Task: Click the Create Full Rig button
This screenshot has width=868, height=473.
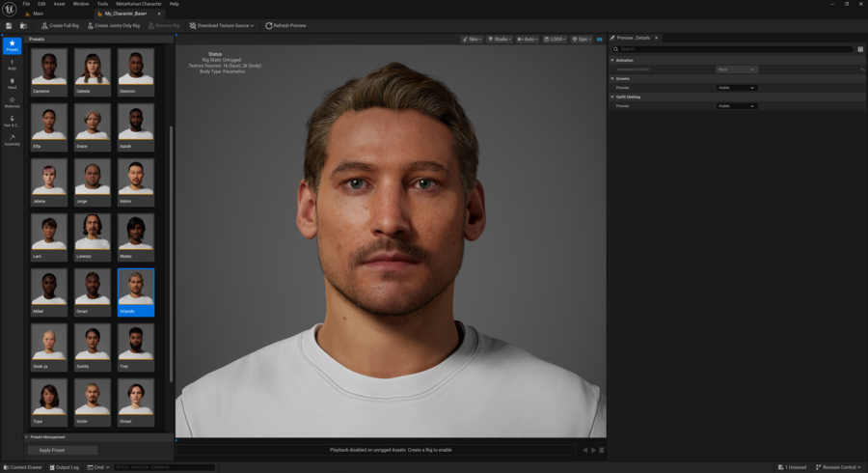Action: 63,25
